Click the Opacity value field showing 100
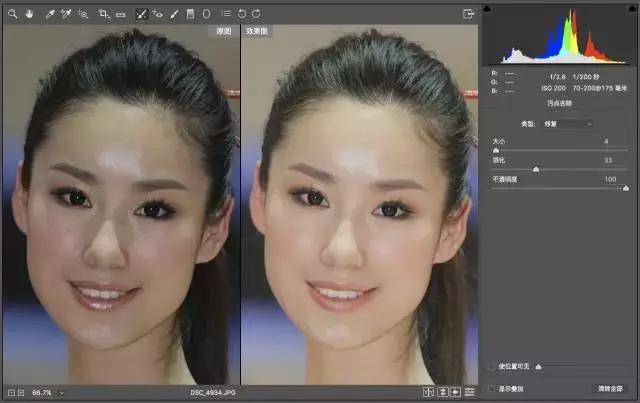Viewport: 640px width, 403px height. (x=610, y=179)
